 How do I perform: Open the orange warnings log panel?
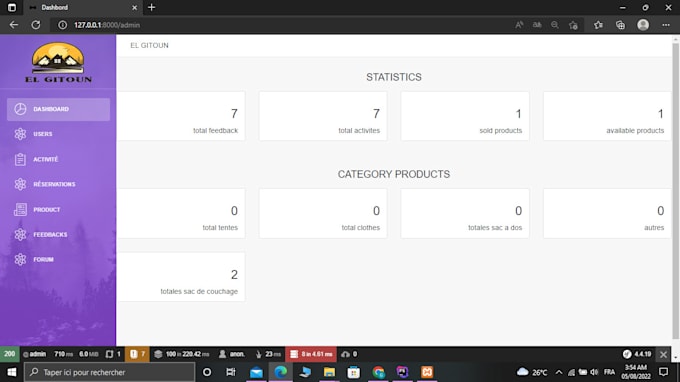[137, 354]
